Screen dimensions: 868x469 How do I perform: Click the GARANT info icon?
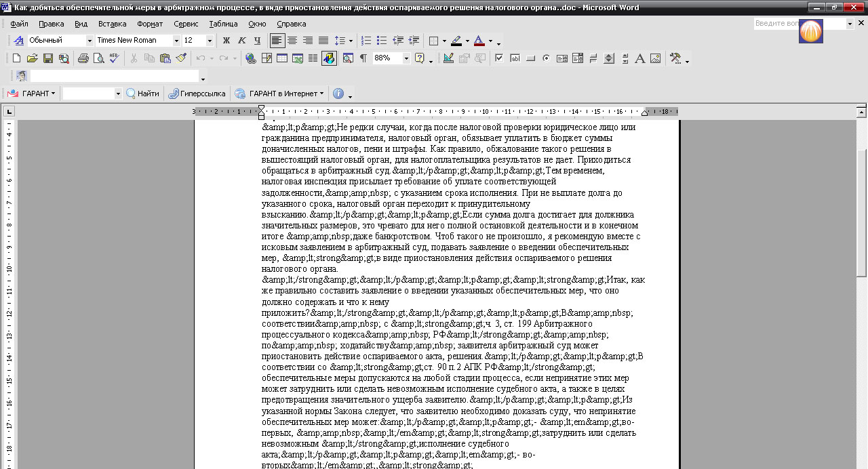pos(338,94)
